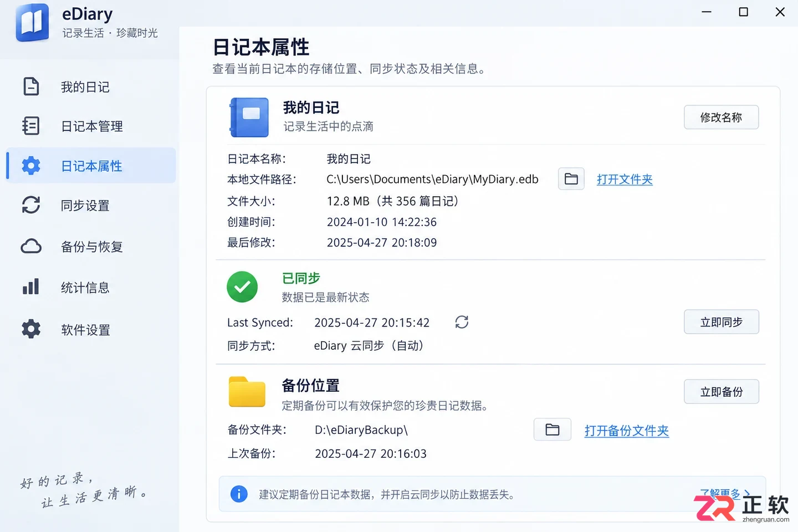Image resolution: width=798 pixels, height=532 pixels.
Task: Click Last Synced value 2025-04-27 20:15:42
Action: (x=372, y=322)
